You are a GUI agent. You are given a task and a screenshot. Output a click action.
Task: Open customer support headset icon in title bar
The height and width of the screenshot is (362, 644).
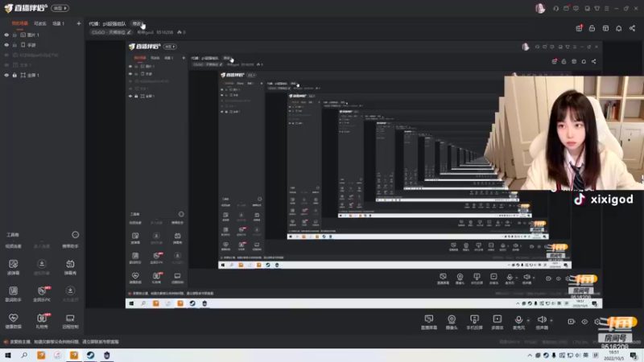pyautogui.click(x=555, y=8)
